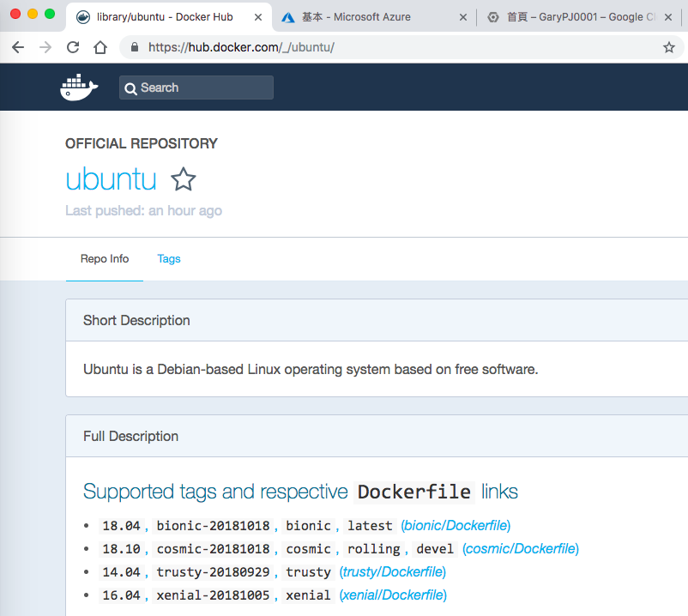The image size is (688, 616).
Task: Click the 14.04 tag text
Action: 121,572
